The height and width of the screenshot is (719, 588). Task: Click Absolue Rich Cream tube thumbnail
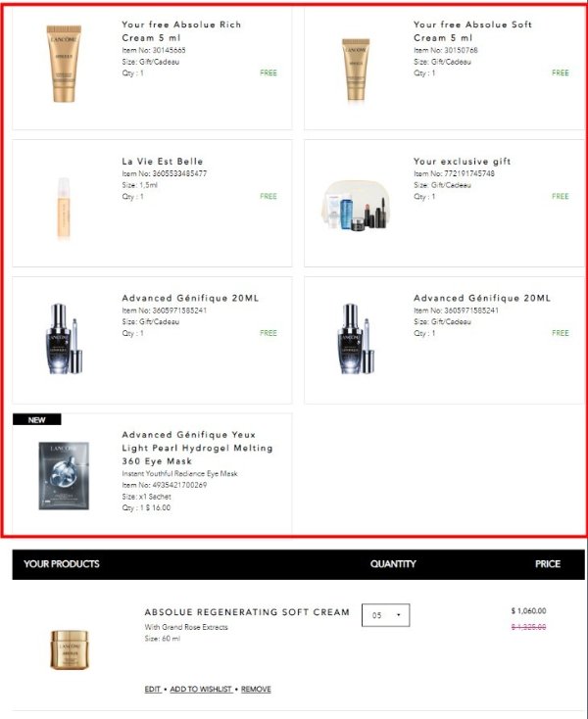click(x=64, y=64)
